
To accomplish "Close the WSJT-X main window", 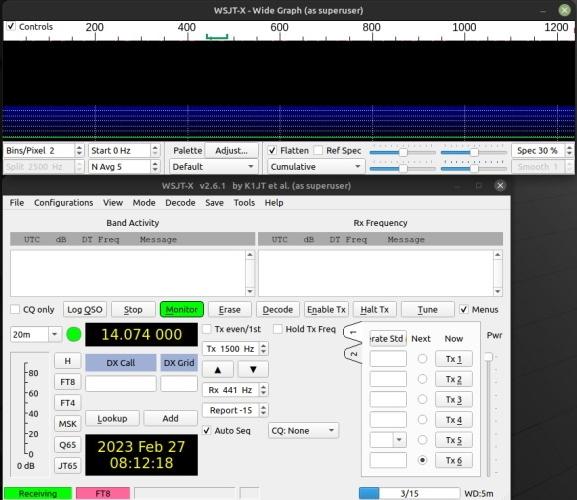I will [500, 185].
